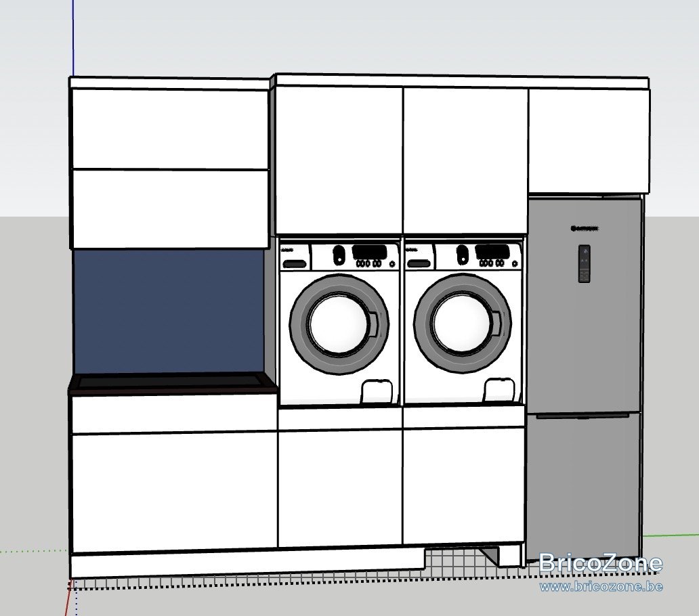Select the top-left upper cabinet door
The image size is (699, 616).
tap(170, 129)
